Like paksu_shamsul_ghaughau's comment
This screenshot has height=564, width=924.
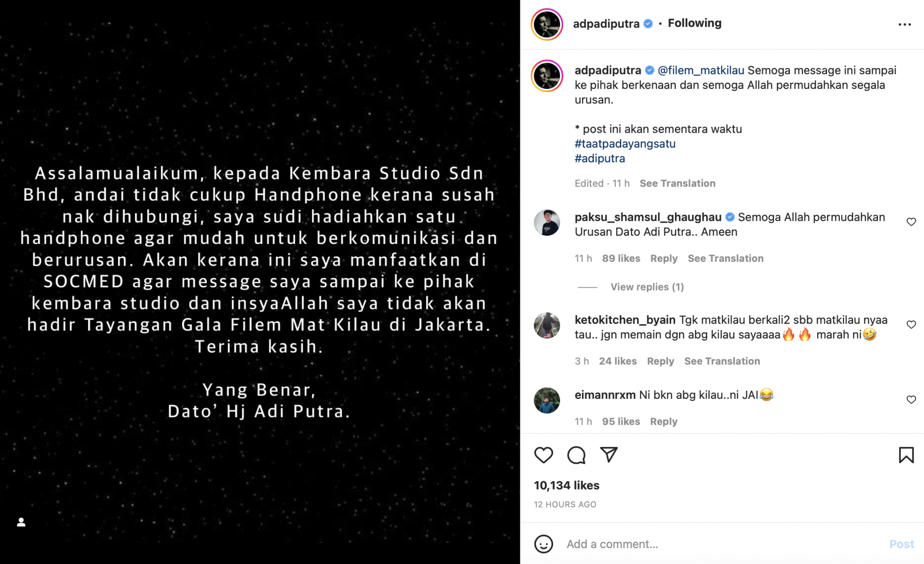pos(911,222)
